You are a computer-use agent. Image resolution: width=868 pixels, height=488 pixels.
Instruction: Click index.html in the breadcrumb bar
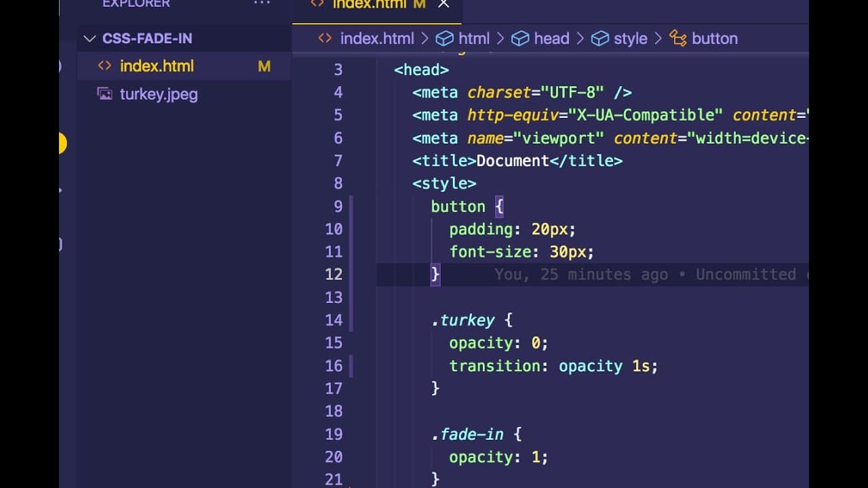coord(377,39)
